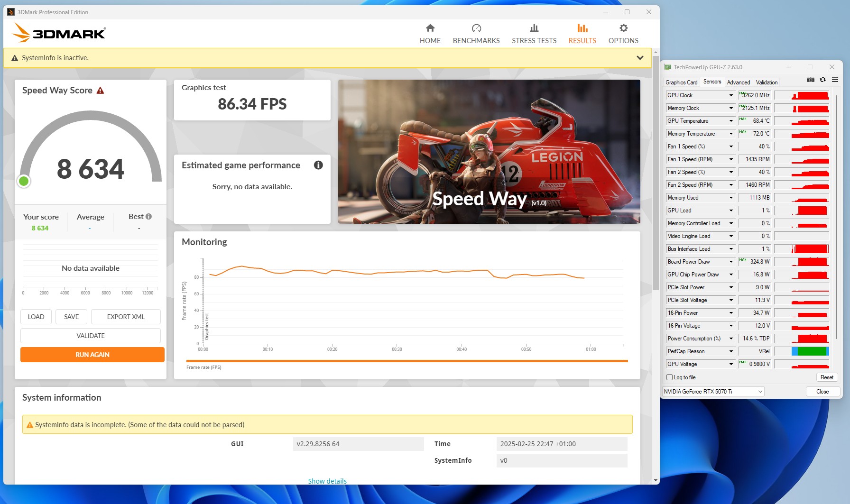Click the orange timeline bar under Monitoring chart

pyautogui.click(x=407, y=361)
